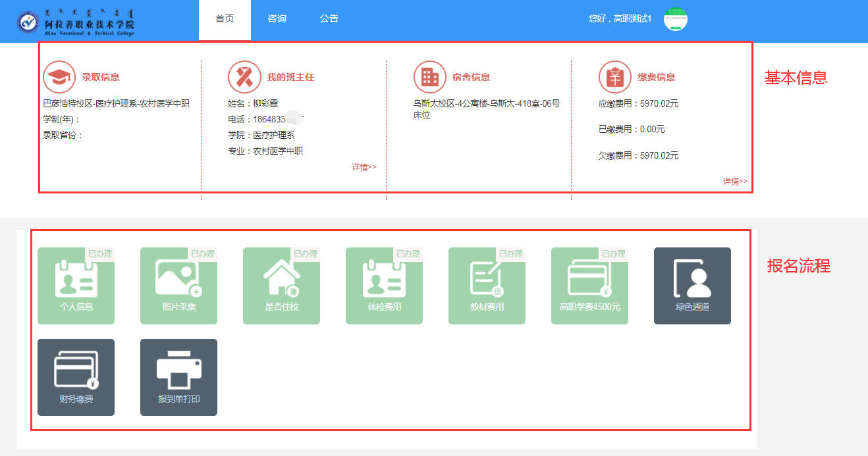Click the 我的班主任 ribbon icon
868x456 pixels.
tap(244, 77)
